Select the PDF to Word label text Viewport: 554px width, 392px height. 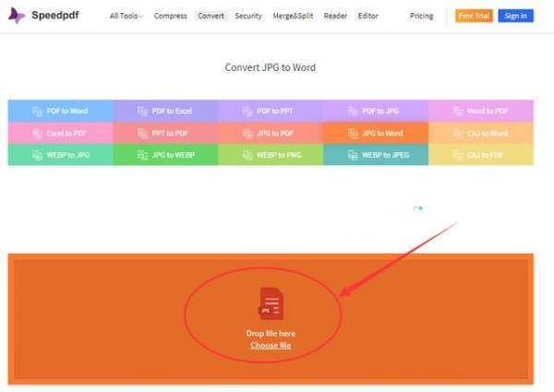coord(67,111)
